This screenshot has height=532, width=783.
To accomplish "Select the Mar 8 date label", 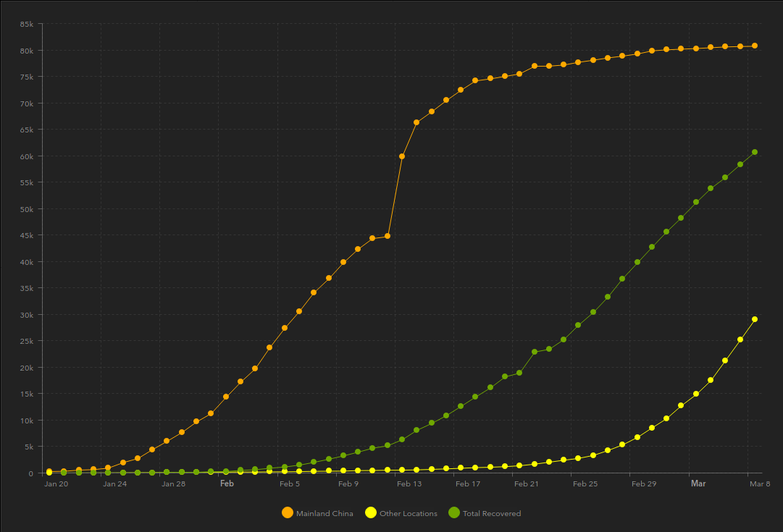I will tap(759, 484).
